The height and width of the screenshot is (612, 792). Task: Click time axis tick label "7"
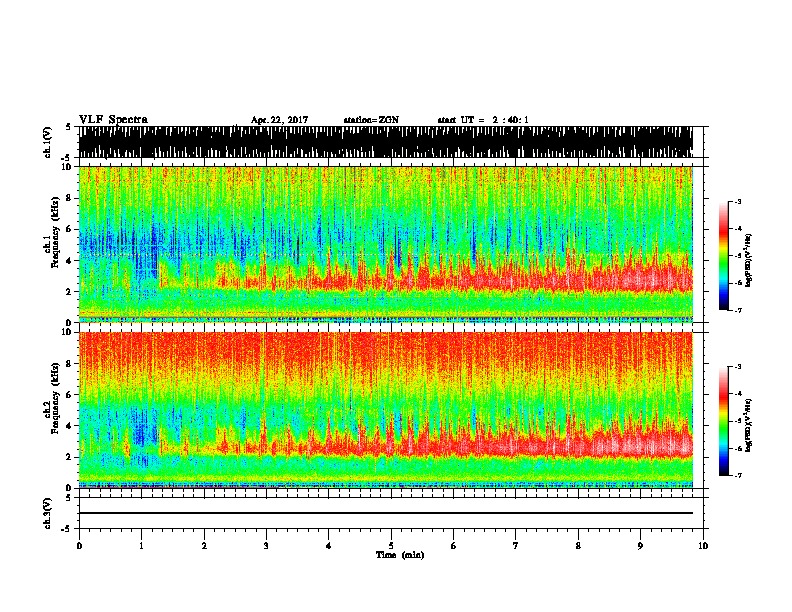point(516,545)
